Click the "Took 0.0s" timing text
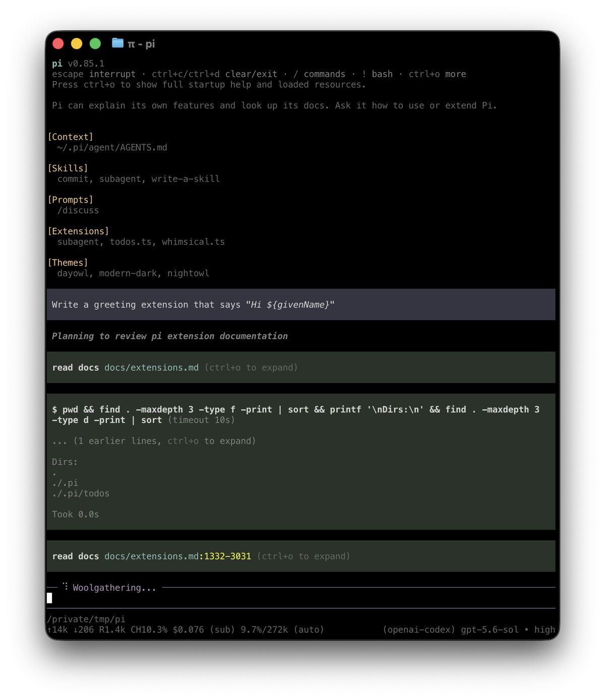The image size is (605, 700). coord(76,515)
